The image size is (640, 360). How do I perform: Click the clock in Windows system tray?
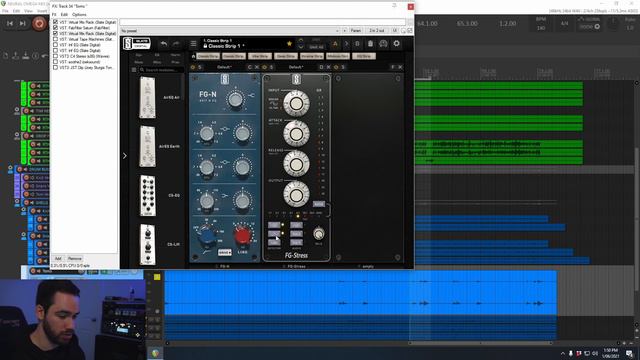click(611, 353)
